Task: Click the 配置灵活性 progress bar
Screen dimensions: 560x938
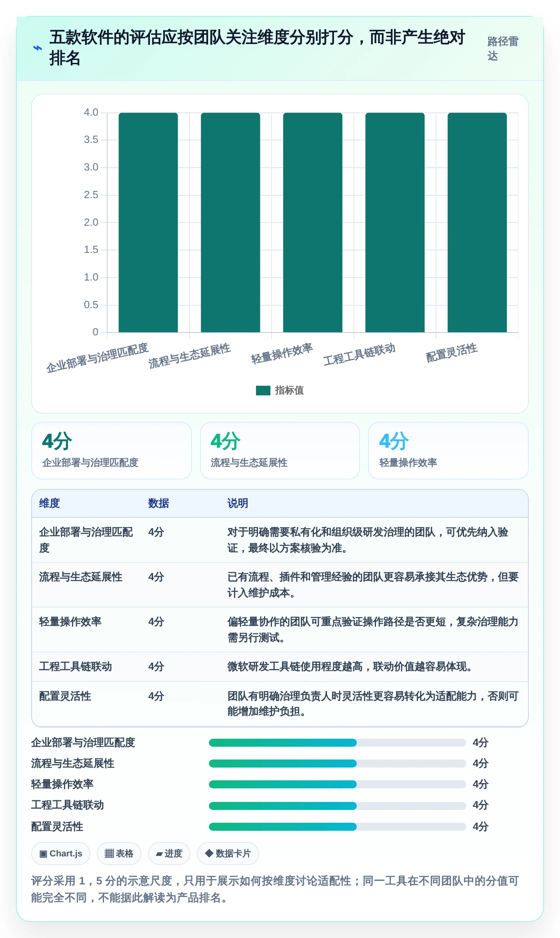Action: click(x=337, y=826)
